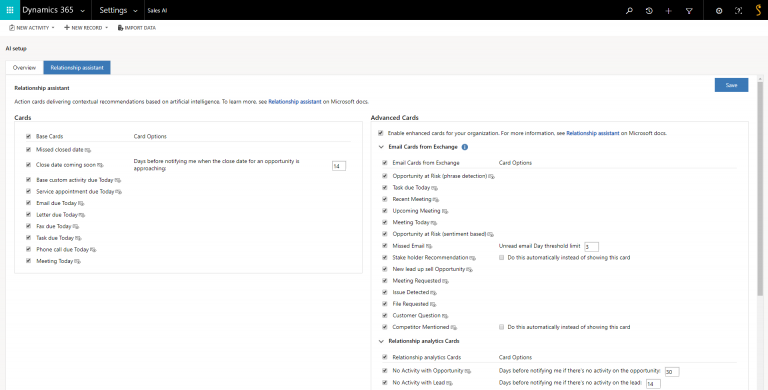Click preview icon next to Letter due Today

pyautogui.click(x=82, y=215)
